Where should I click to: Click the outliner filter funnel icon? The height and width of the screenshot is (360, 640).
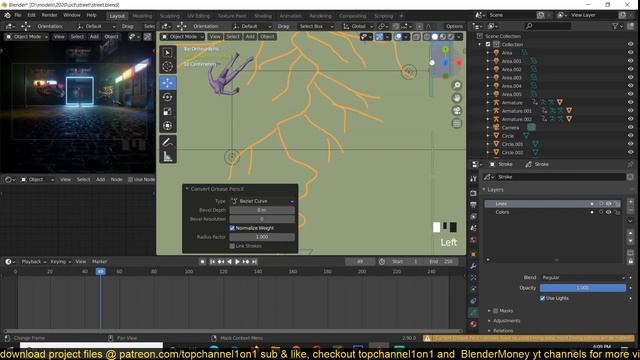pyautogui.click(x=615, y=26)
